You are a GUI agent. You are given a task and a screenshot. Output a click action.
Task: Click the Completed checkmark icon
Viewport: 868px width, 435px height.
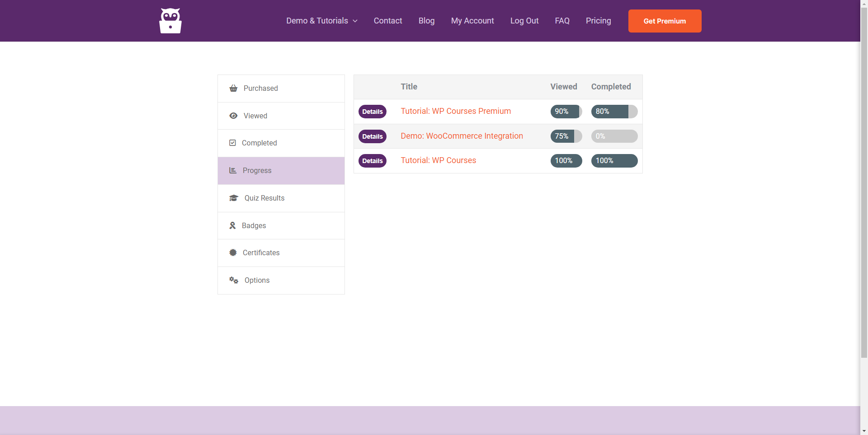(x=232, y=143)
